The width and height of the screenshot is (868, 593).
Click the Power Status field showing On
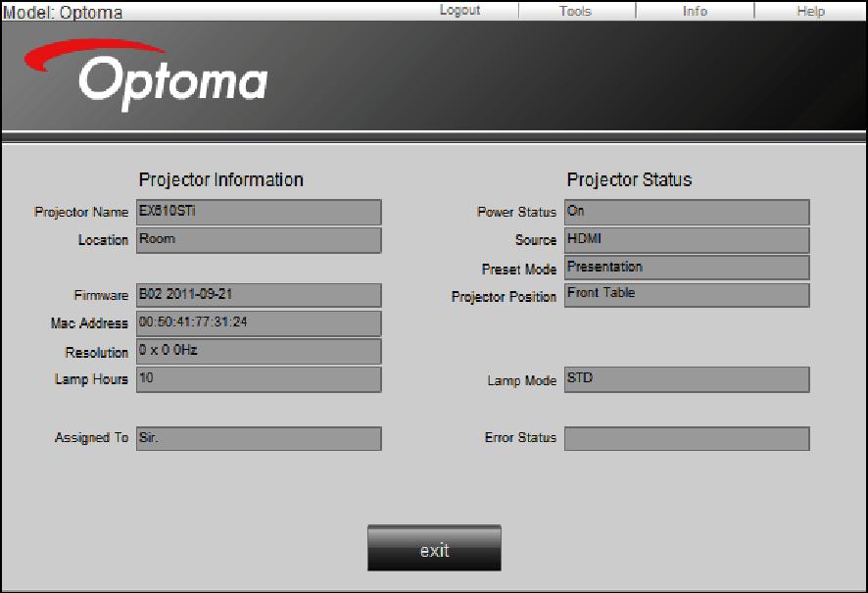click(x=687, y=213)
